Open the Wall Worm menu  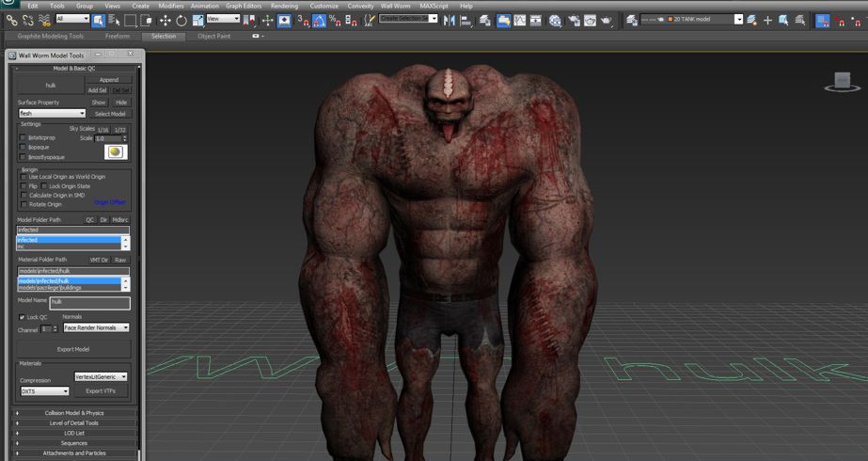point(395,6)
